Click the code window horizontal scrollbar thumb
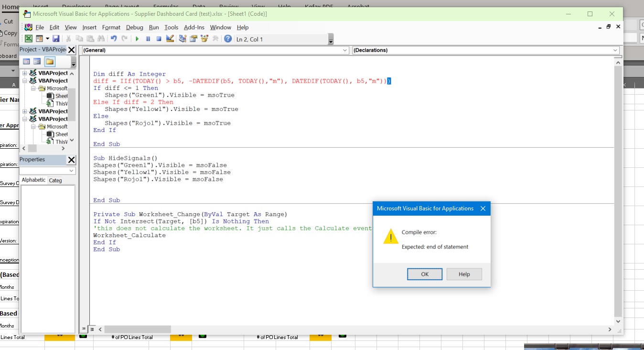The height and width of the screenshot is (350, 644). click(x=138, y=329)
